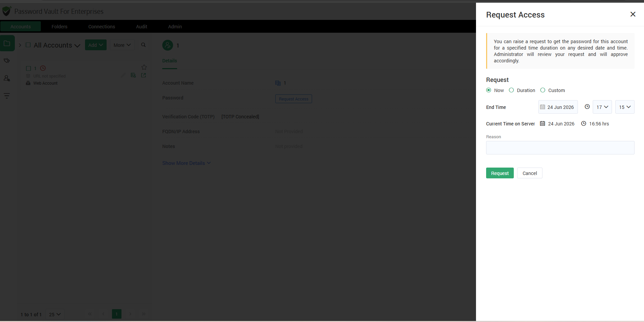The height and width of the screenshot is (322, 644).
Task: Click the green account avatar icon
Action: [168, 45]
